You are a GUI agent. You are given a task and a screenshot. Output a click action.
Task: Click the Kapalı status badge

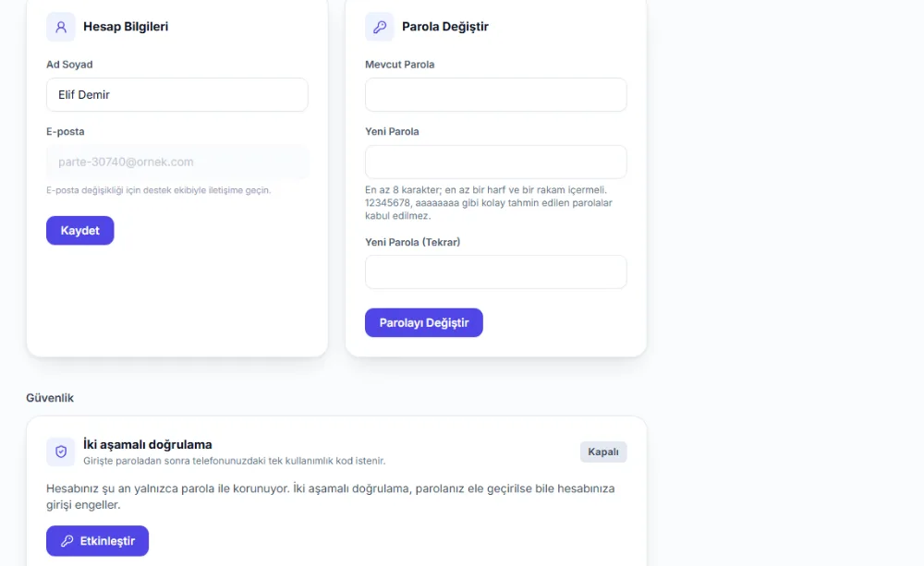tap(603, 452)
